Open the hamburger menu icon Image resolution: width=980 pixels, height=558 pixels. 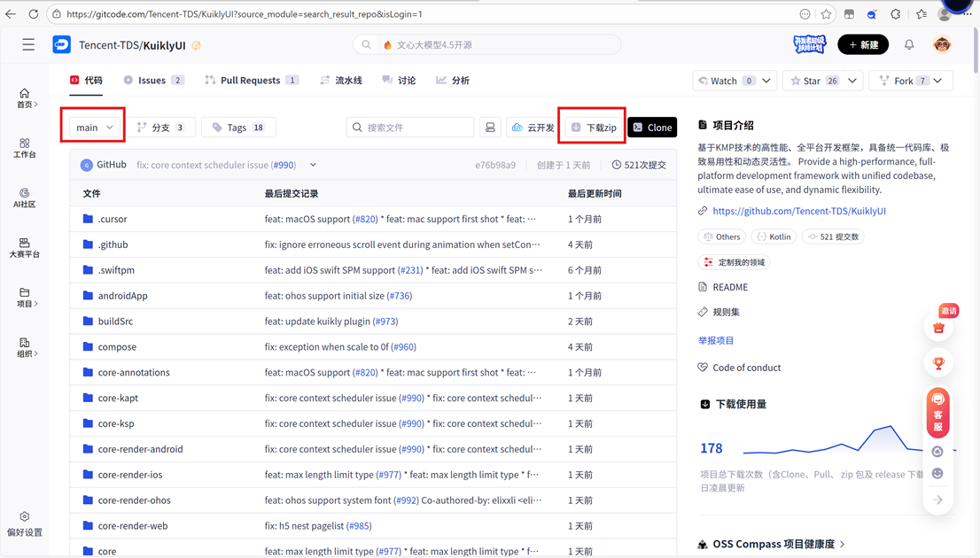tap(28, 45)
